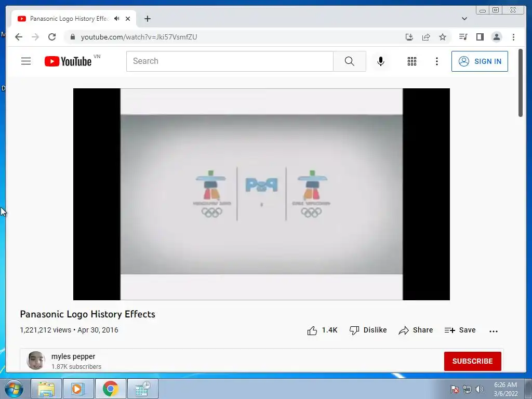
Task: Click the video player area
Action: pos(262,194)
